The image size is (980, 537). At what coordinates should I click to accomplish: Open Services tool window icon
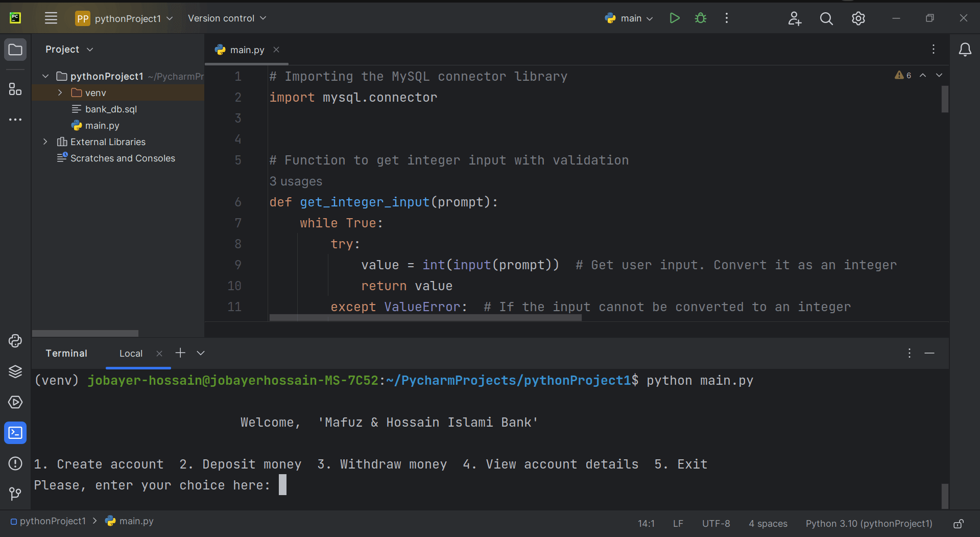(15, 402)
